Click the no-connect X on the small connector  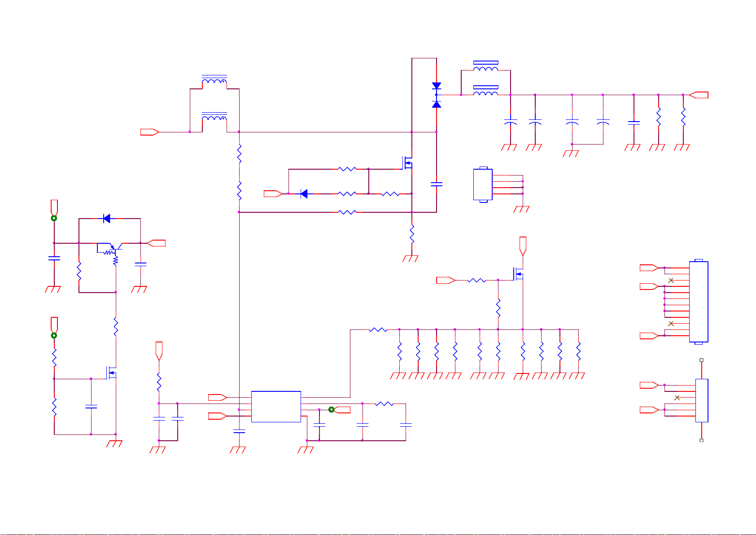(x=677, y=398)
